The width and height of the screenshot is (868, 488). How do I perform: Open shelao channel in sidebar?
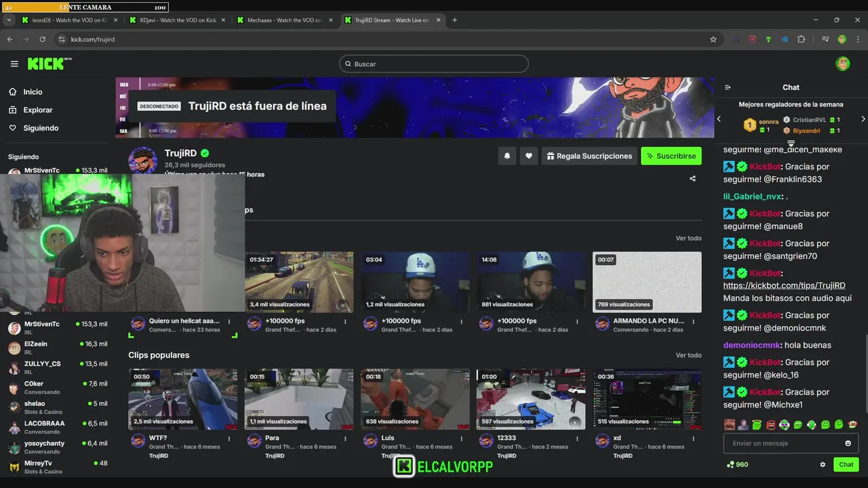coord(58,407)
